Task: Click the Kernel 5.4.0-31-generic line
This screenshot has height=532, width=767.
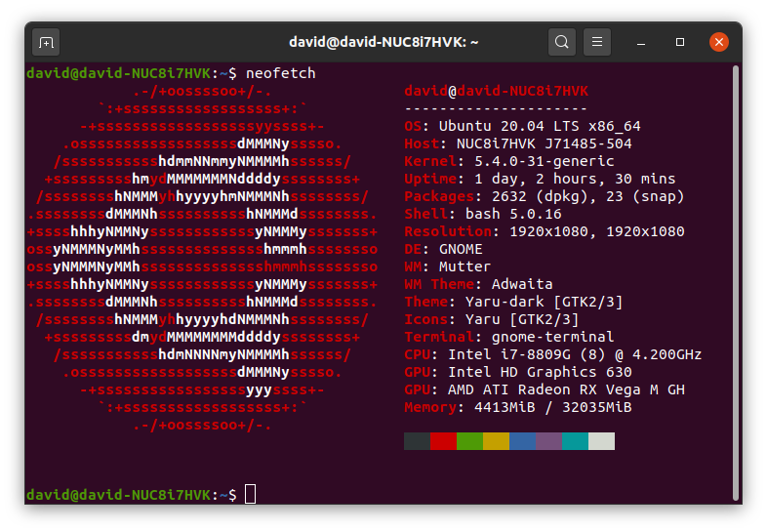Action: click(x=509, y=161)
